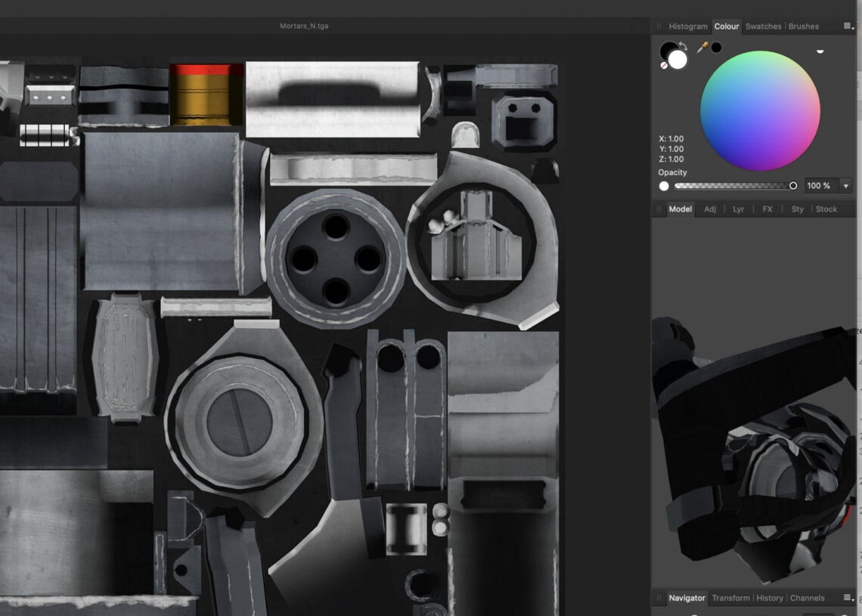Open the Swatches tab
862x616 pixels.
[x=763, y=26]
